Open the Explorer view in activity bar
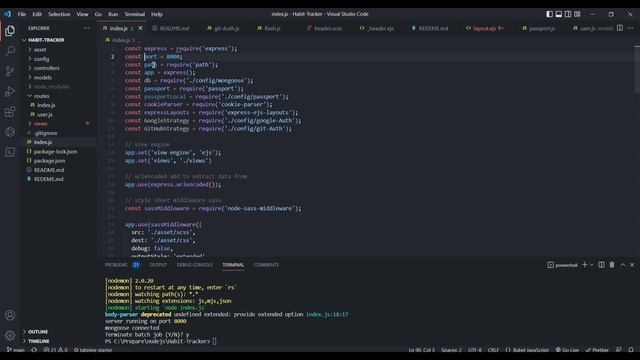Screen dimensions: 640x360 (x=10, y=31)
